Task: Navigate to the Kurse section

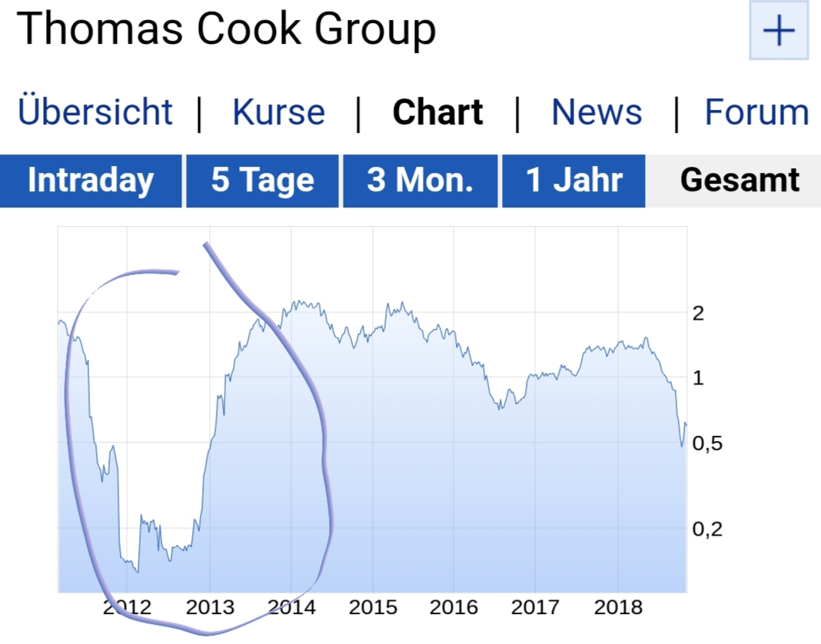Action: pyautogui.click(x=278, y=111)
